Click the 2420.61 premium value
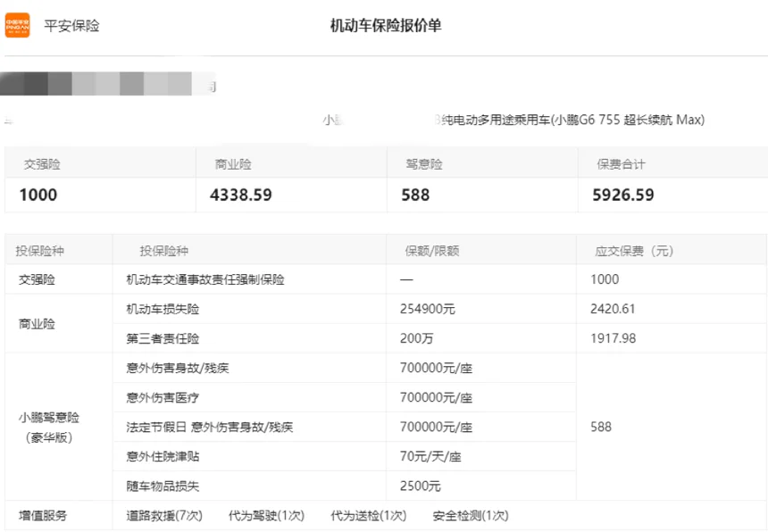This screenshot has width=768, height=532. [613, 309]
